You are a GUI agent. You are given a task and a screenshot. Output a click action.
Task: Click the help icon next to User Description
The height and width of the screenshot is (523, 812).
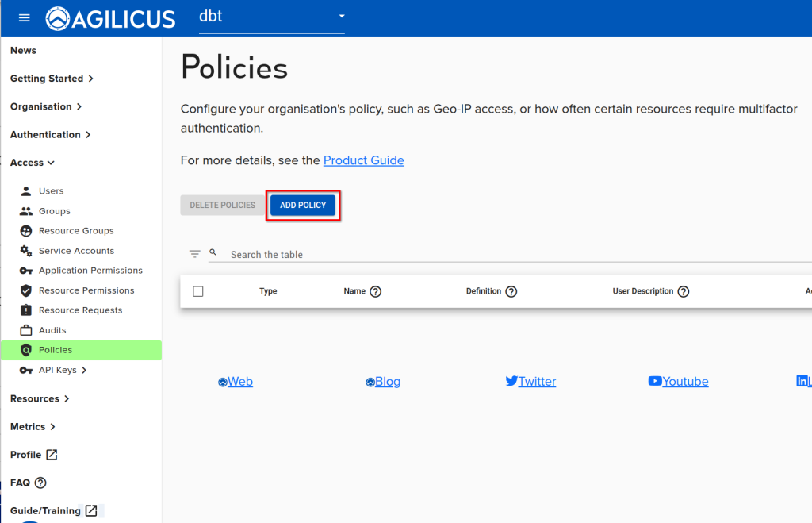click(684, 291)
